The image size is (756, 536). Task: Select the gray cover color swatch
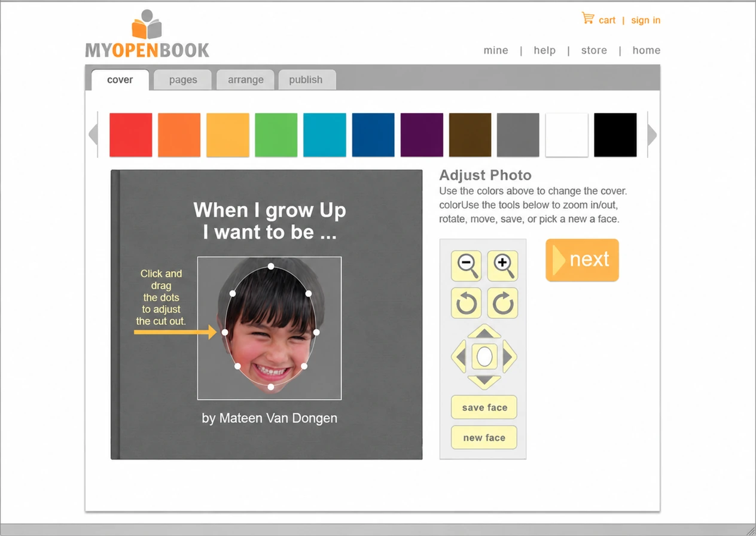[x=518, y=135]
